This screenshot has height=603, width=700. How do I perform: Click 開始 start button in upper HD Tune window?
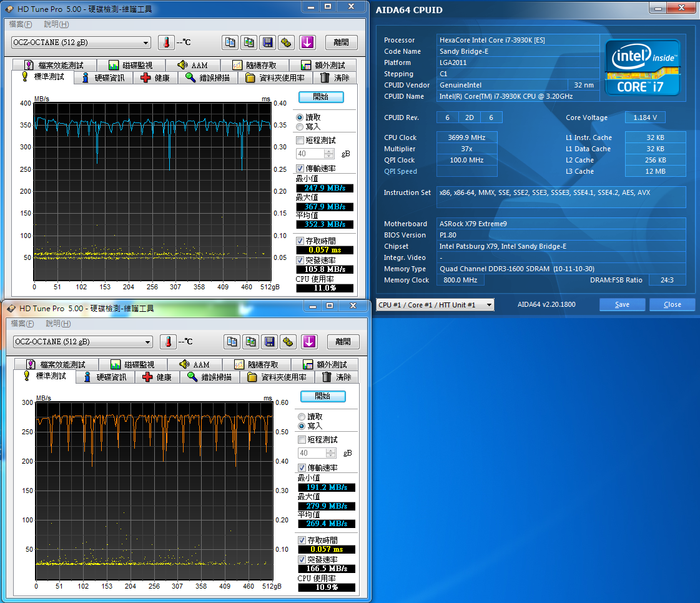pos(321,97)
